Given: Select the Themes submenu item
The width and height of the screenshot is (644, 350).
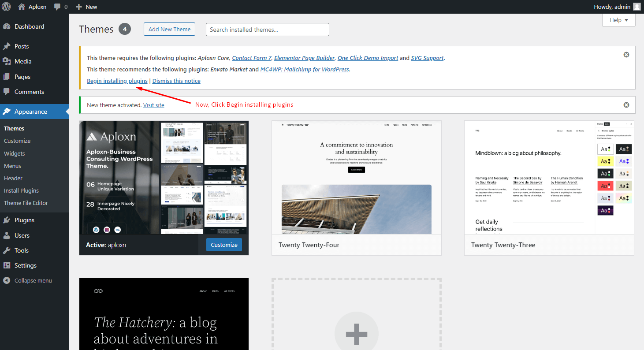Looking at the screenshot, I should point(14,128).
